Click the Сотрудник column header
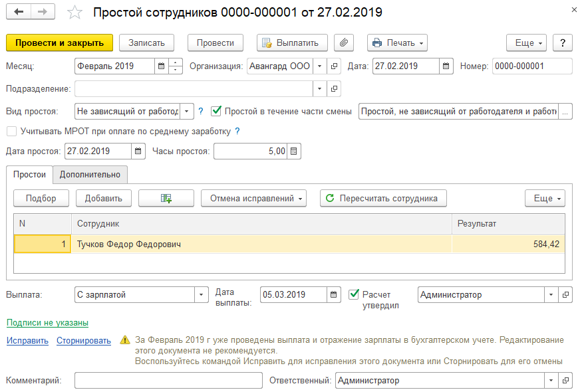The height and width of the screenshot is (392, 582). (x=261, y=224)
